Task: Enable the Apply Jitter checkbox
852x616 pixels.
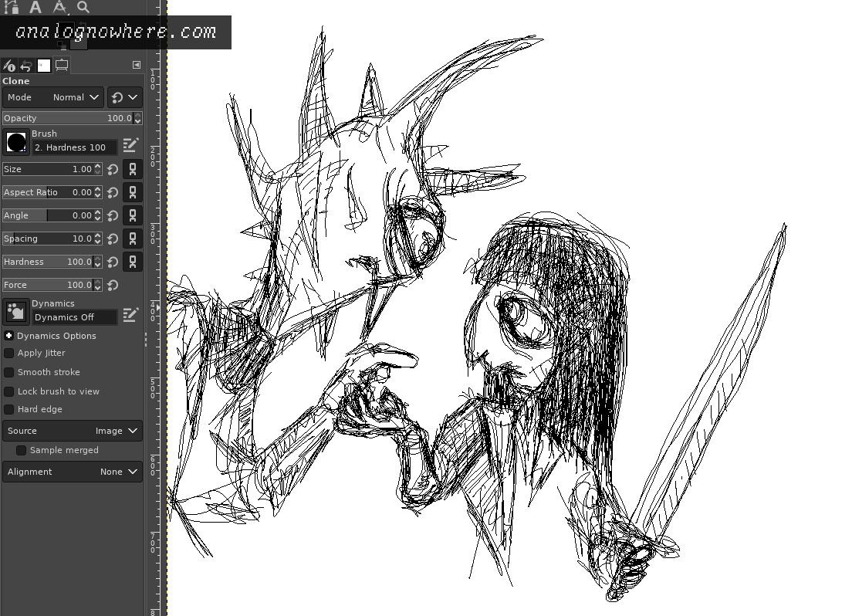Action: click(9, 353)
